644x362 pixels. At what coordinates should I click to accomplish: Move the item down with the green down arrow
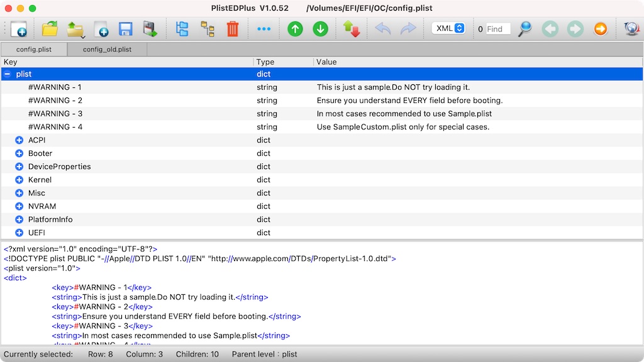tap(320, 29)
